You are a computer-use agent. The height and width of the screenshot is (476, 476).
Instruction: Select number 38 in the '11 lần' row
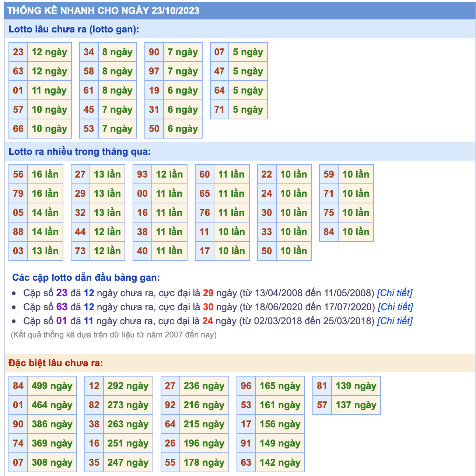142,232
